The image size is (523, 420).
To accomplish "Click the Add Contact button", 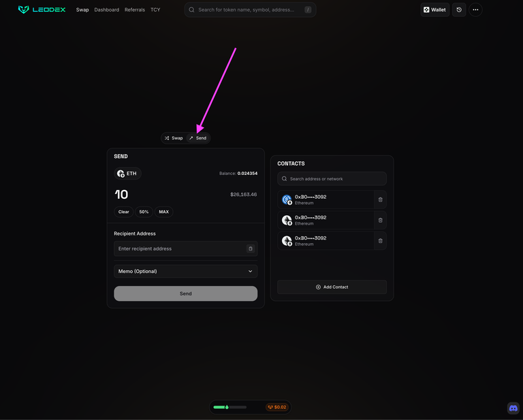I will 332,287.
